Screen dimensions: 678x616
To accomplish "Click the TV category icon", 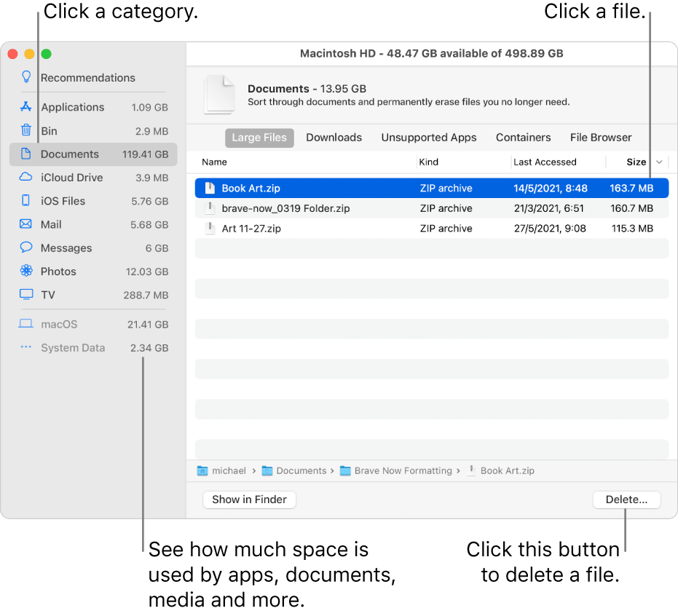I will click(25, 295).
